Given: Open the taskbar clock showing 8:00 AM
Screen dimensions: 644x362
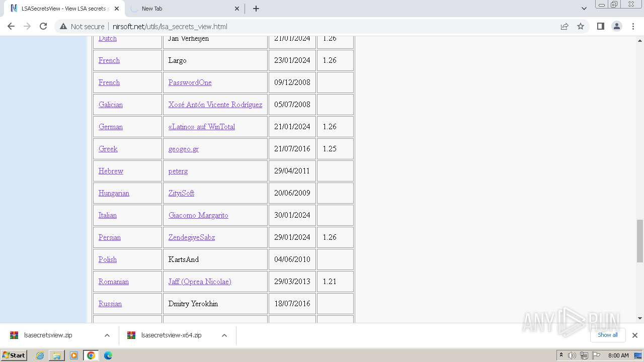Looking at the screenshot, I should pyautogui.click(x=618, y=355).
